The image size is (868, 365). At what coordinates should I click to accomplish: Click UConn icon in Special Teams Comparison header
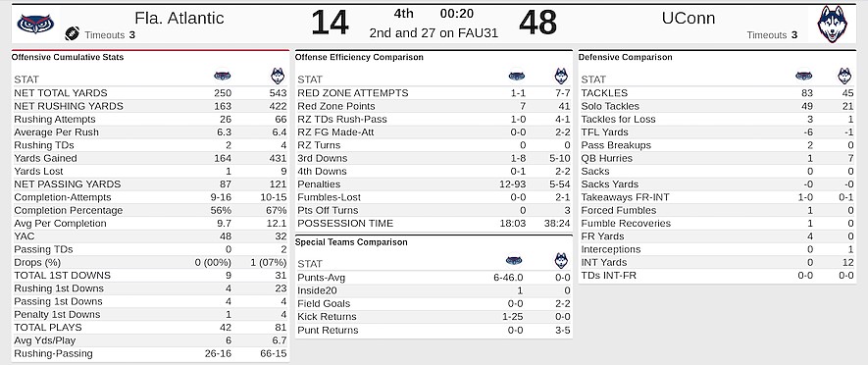pos(561,261)
